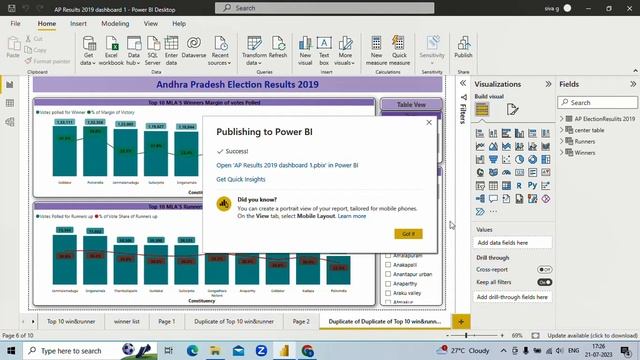Expand the center table fields
Viewport: 640px width, 360px height.
pyautogui.click(x=562, y=130)
